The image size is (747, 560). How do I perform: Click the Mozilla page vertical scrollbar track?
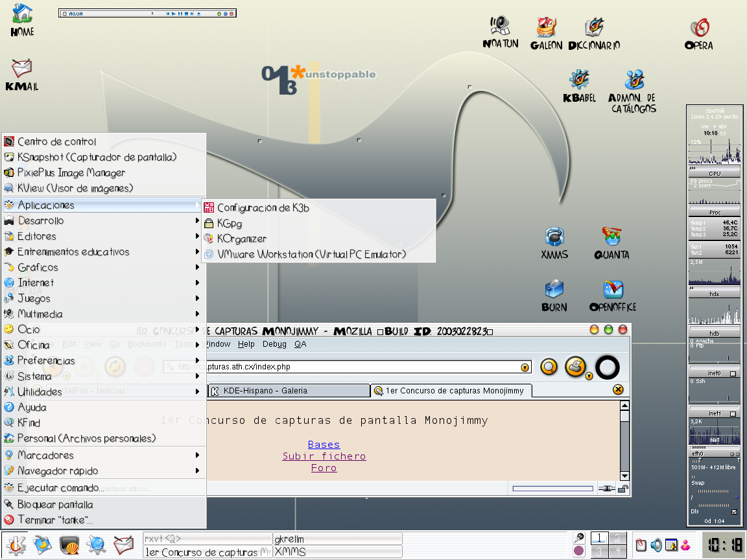[x=624, y=441]
